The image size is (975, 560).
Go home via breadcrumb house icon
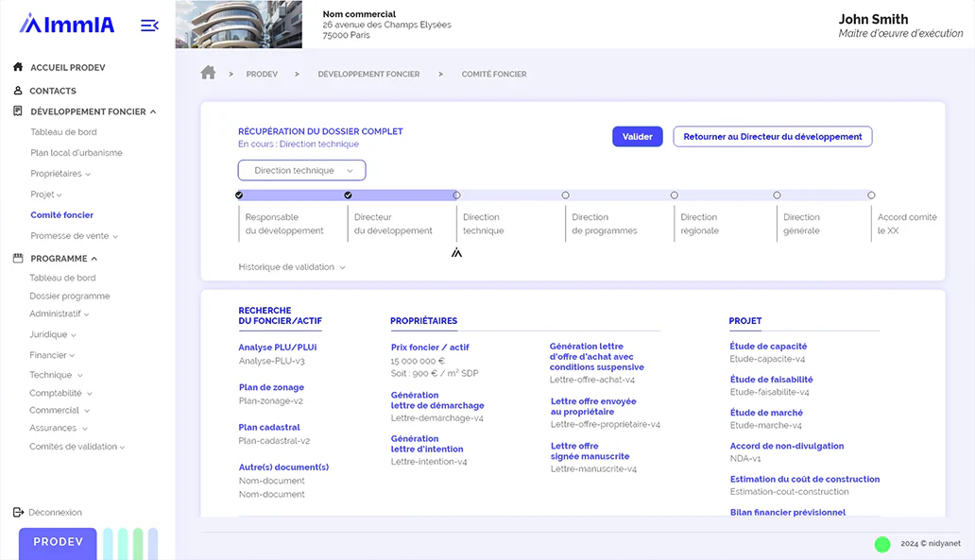pyautogui.click(x=208, y=73)
